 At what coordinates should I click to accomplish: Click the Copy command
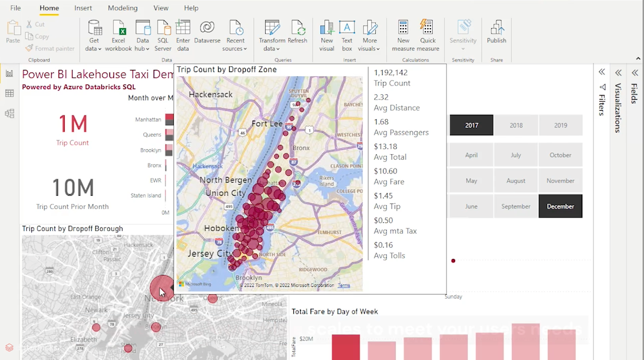37,37
